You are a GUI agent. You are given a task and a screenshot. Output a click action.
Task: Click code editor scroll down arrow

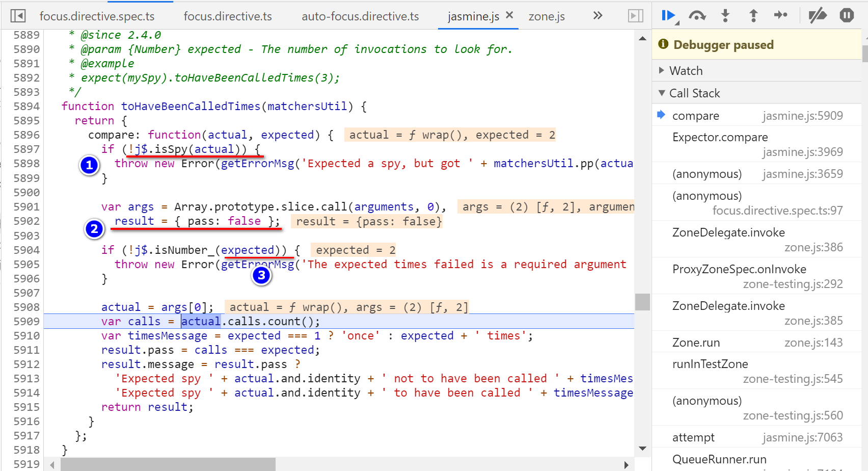(x=642, y=449)
